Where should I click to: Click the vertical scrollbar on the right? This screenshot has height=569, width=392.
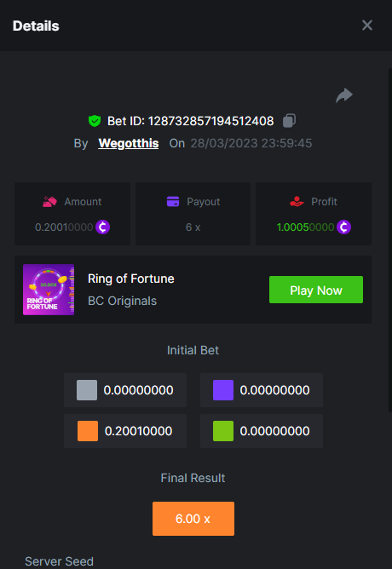(390, 240)
